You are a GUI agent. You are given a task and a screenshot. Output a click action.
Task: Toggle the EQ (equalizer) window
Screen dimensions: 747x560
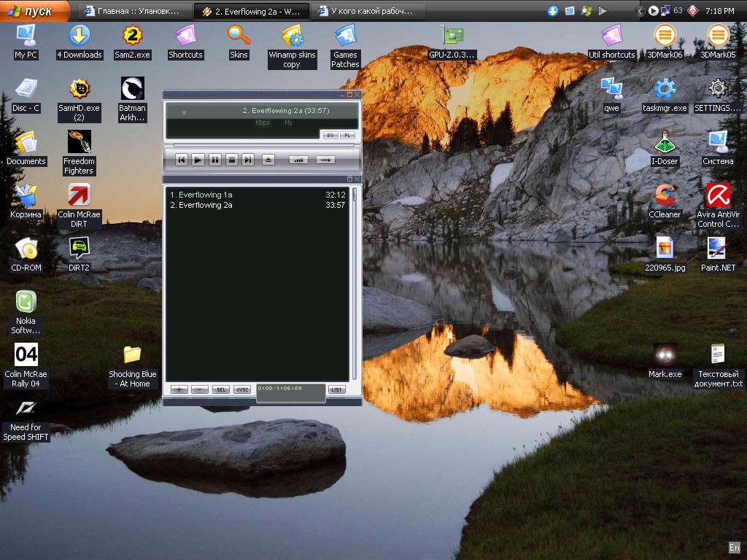[330, 136]
